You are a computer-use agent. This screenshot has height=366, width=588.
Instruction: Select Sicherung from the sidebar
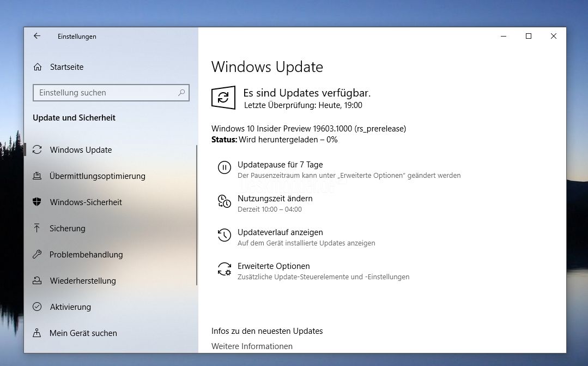67,229
